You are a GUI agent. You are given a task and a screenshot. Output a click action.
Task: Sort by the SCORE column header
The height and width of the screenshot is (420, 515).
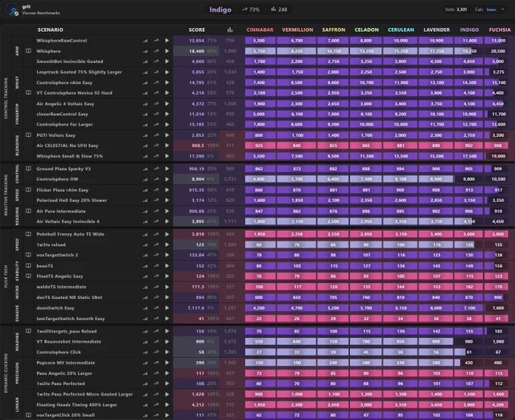197,30
